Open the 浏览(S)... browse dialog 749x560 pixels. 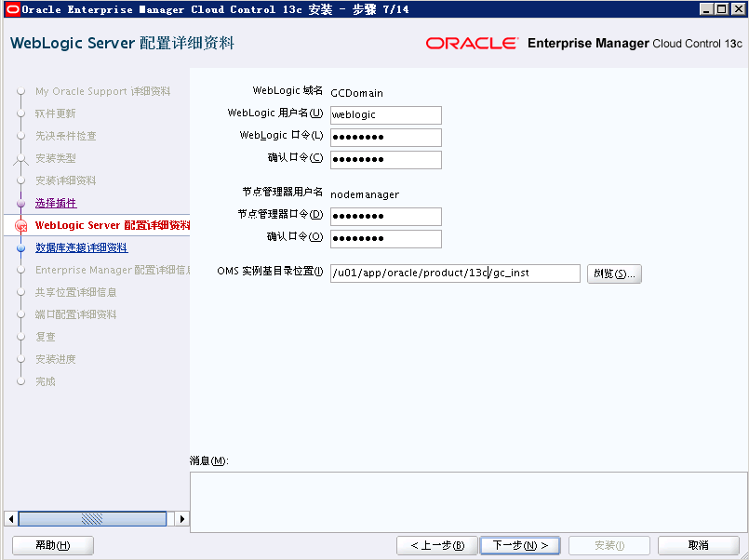tap(614, 274)
